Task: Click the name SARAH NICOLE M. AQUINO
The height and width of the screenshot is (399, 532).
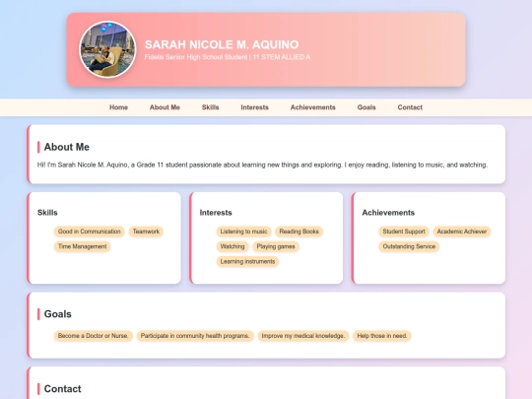Action: pos(222,44)
